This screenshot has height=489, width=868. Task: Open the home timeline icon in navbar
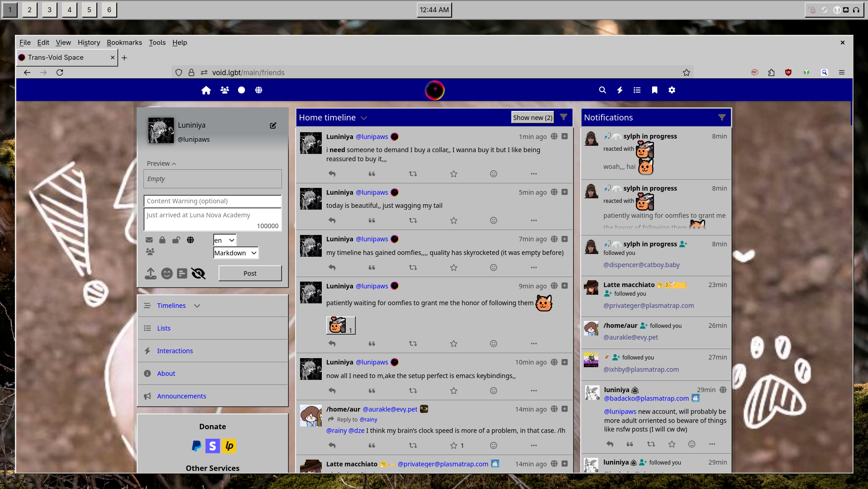click(206, 90)
